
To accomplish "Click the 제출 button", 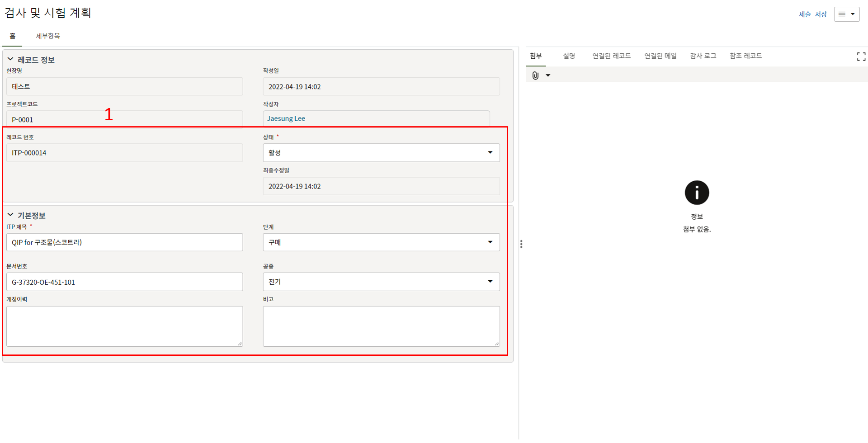I will click(x=804, y=14).
